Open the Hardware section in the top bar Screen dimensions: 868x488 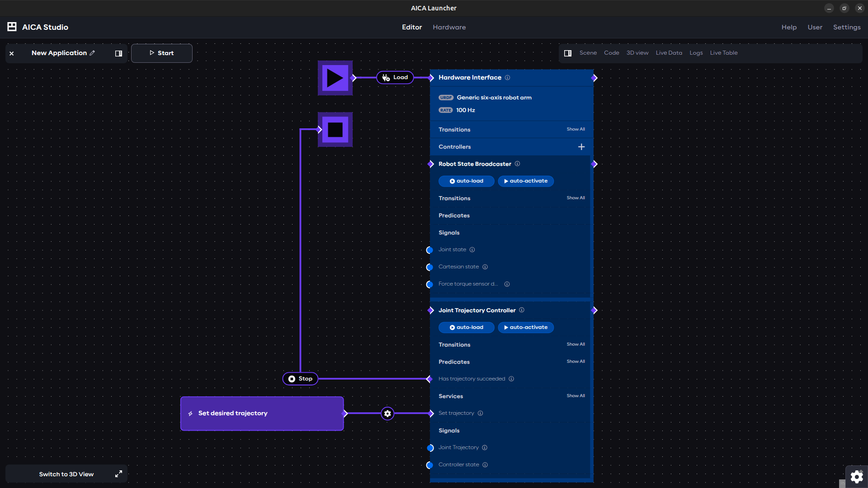pyautogui.click(x=449, y=27)
